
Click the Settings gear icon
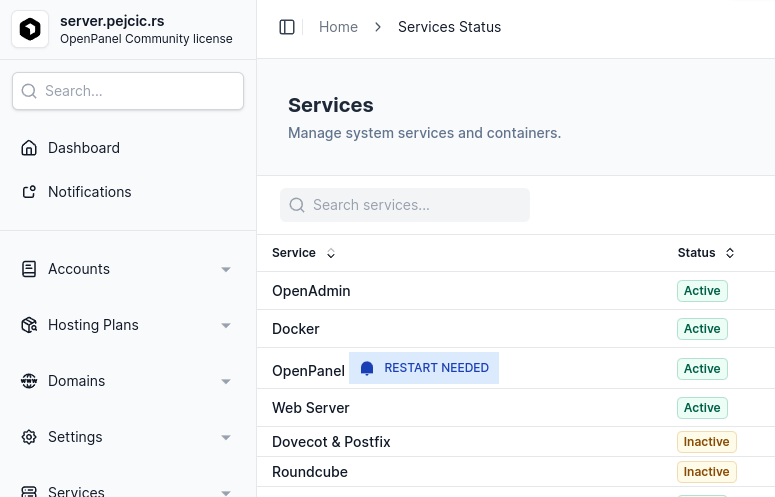[29, 437]
